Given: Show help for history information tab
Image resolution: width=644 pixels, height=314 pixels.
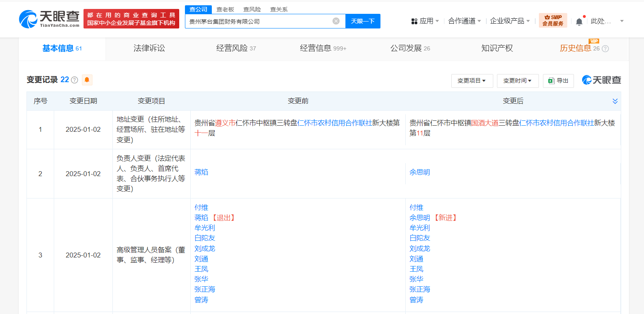Looking at the screenshot, I should coord(605,49).
